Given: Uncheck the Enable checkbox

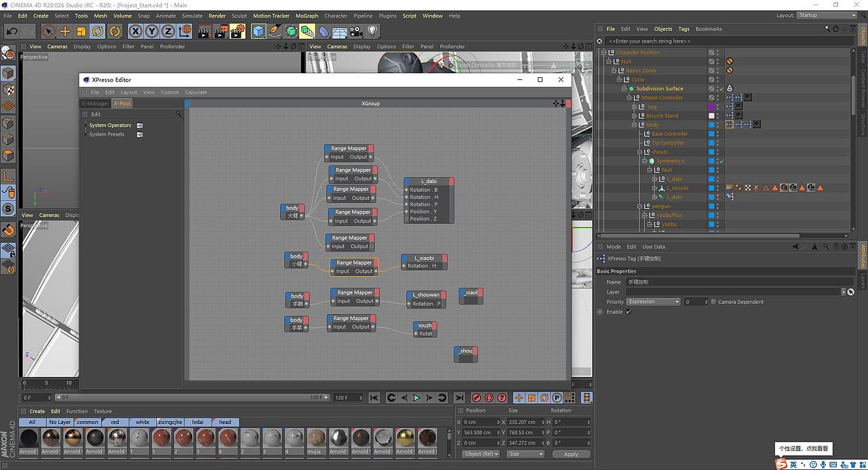Looking at the screenshot, I should 629,312.
